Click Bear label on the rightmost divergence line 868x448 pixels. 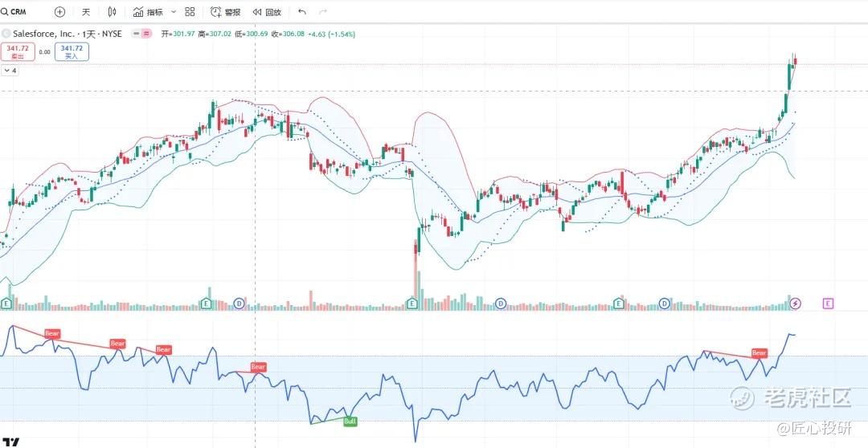[759, 353]
